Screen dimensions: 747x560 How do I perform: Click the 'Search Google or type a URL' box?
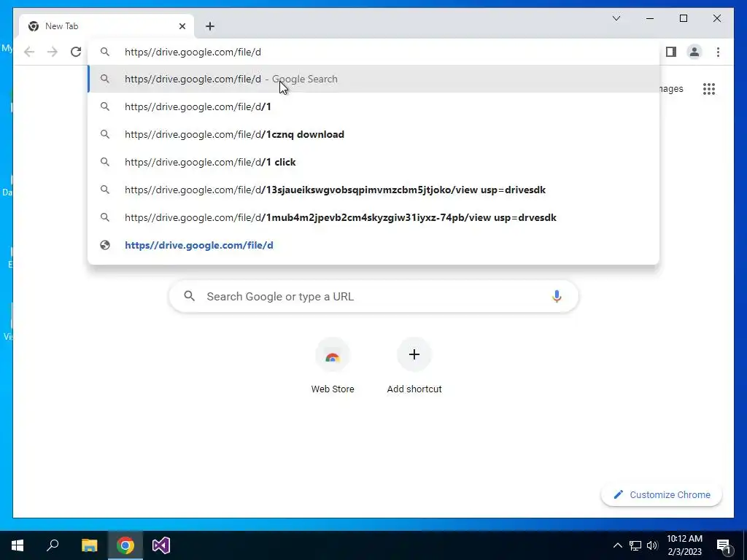[373, 296]
